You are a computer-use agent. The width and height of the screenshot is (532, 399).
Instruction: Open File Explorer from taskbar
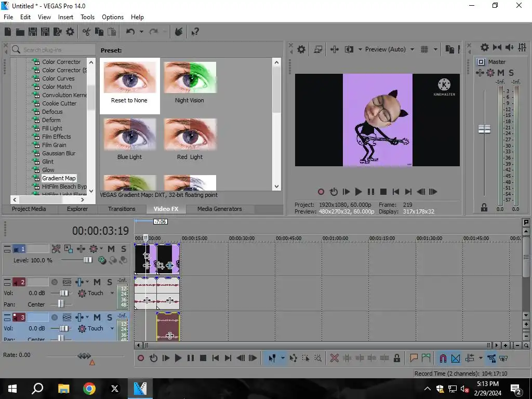(x=63, y=389)
